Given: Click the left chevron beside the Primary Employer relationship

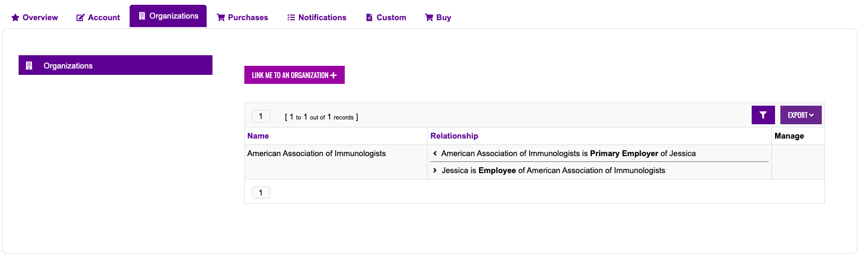Looking at the screenshot, I should [x=435, y=153].
